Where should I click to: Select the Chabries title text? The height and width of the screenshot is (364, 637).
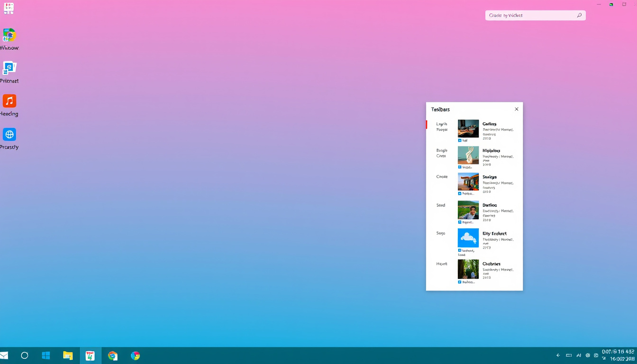pos(491,264)
